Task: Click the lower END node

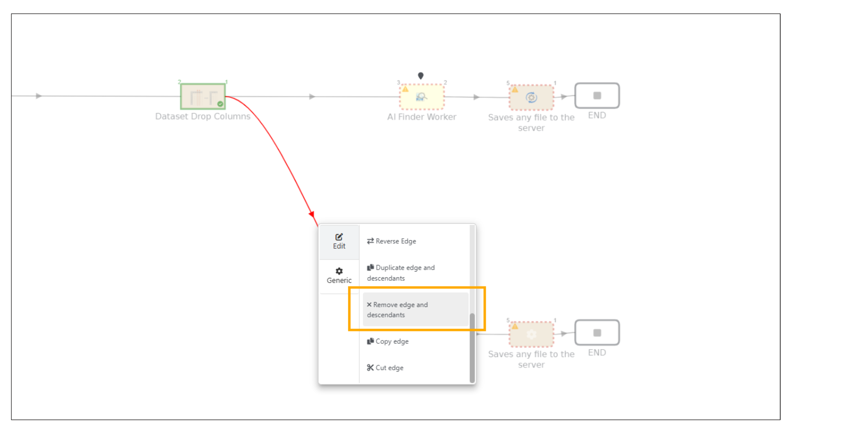Action: pos(597,333)
